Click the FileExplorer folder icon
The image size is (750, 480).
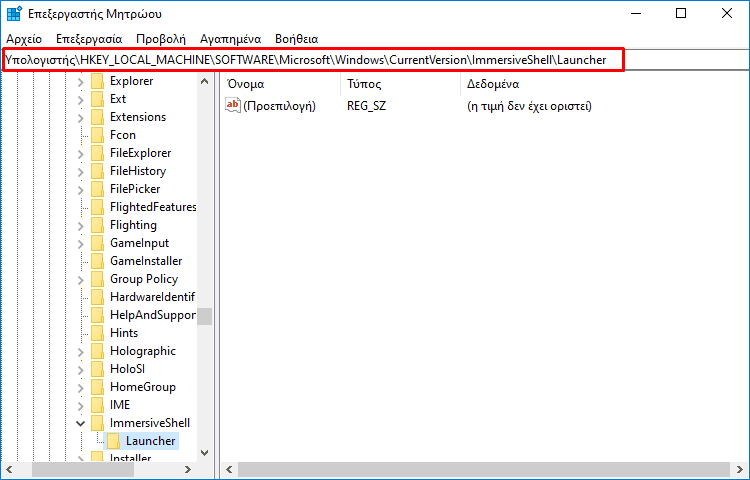click(x=97, y=153)
